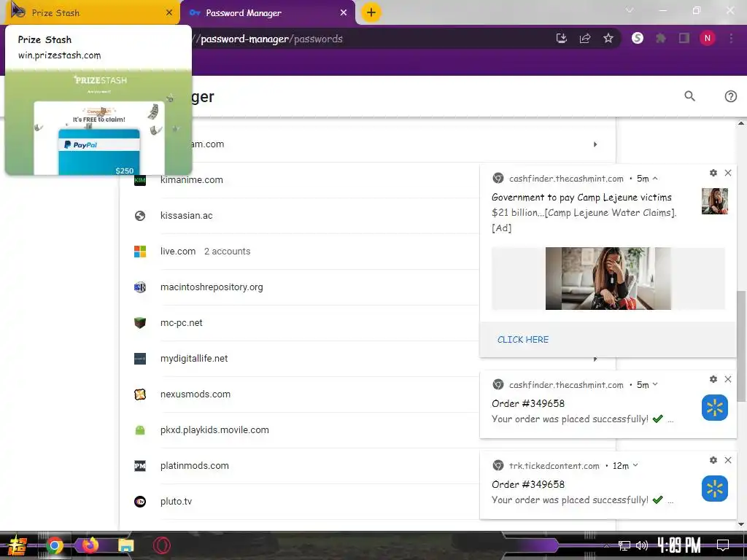747x560 pixels.
Task: Bookmark this page with the star icon
Action: 608,39
